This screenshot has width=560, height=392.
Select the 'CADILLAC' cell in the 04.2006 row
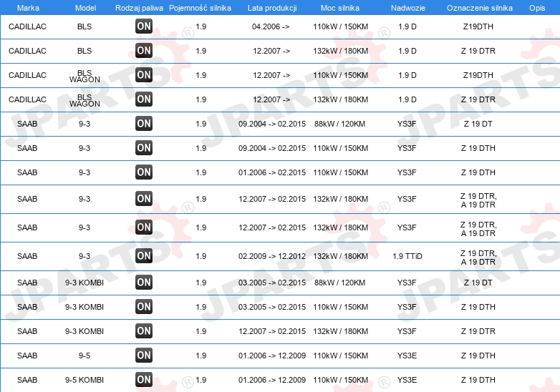coord(27,26)
